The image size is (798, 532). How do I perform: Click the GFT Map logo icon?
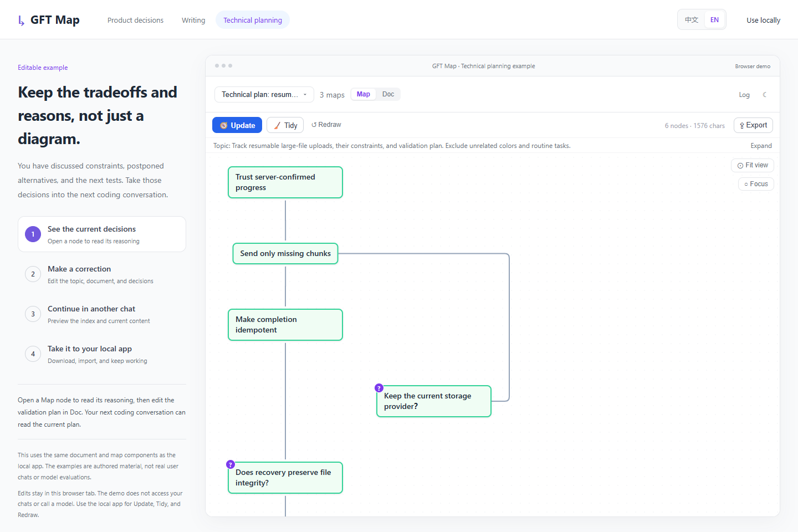[21, 21]
